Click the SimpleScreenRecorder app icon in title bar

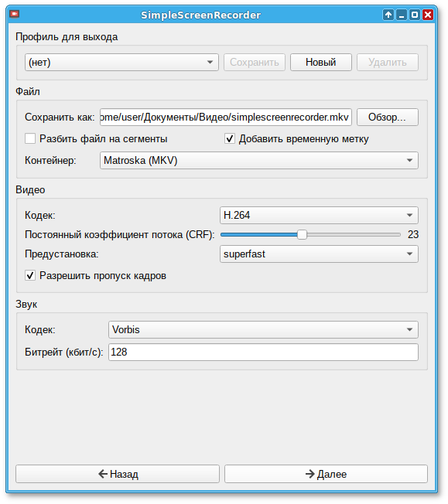pos(15,14)
